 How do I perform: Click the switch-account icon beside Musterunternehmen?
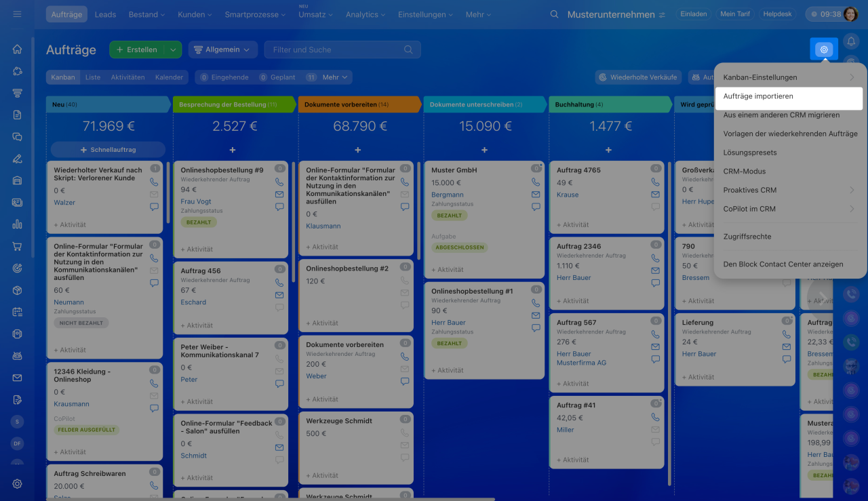662,14
